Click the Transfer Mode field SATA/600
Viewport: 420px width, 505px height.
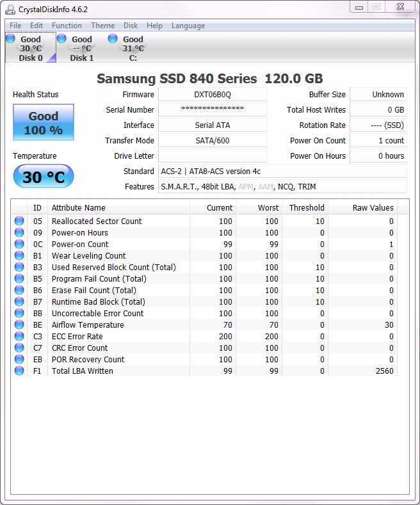(x=213, y=140)
